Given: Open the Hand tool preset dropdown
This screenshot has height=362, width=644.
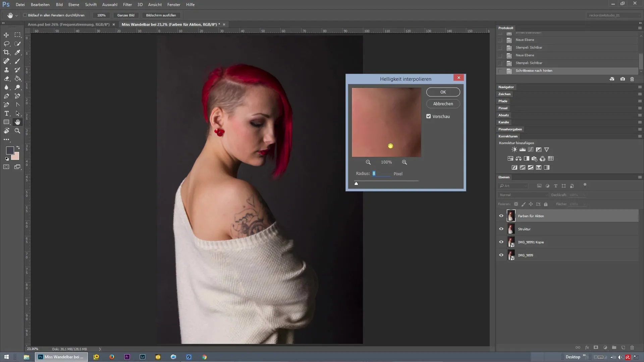Looking at the screenshot, I should (x=16, y=15).
